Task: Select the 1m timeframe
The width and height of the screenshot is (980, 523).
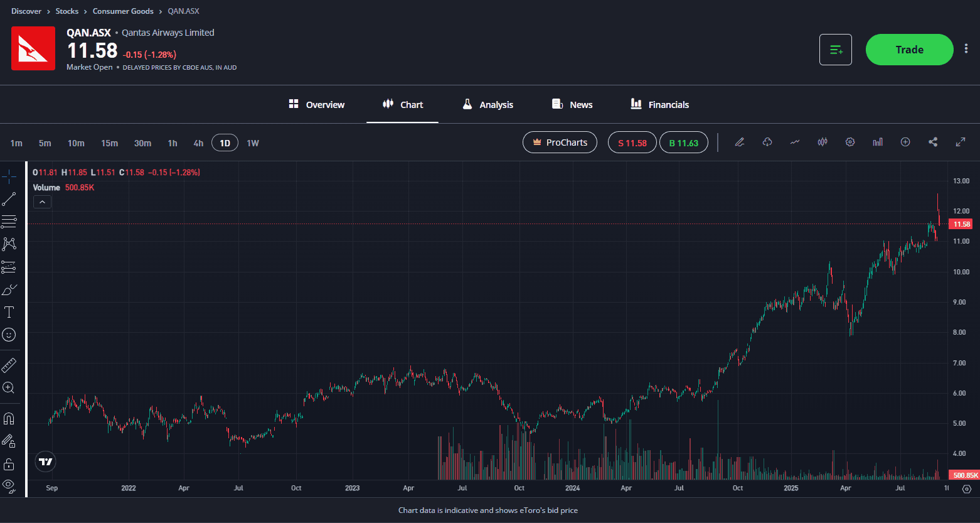Action: click(16, 143)
